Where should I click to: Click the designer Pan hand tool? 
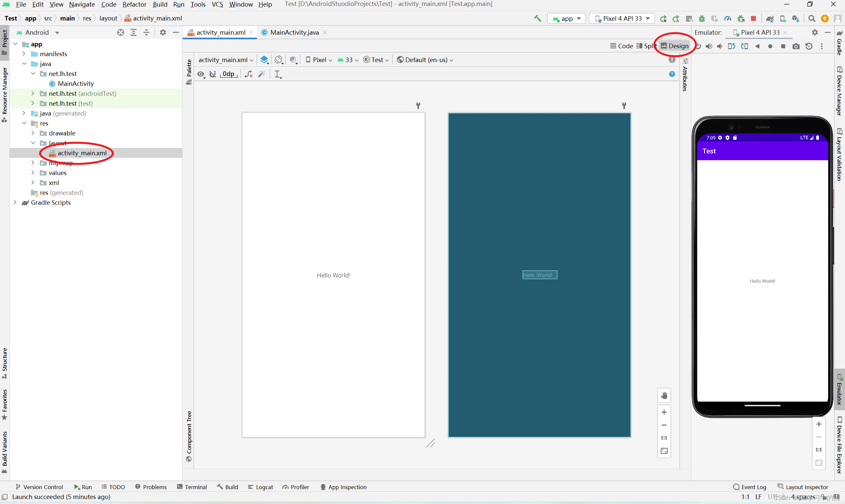click(664, 395)
